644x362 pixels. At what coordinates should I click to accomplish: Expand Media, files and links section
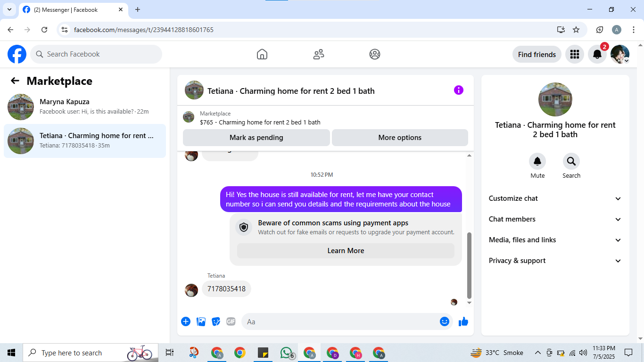(x=555, y=240)
